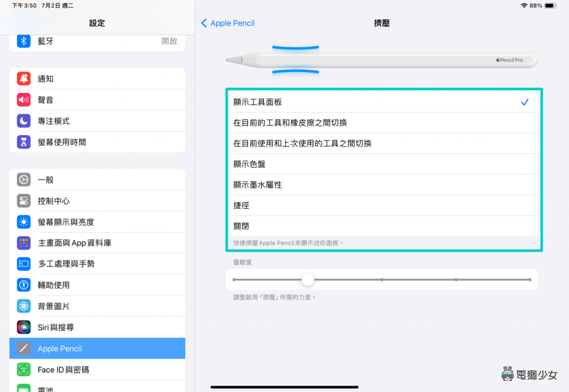Tap the Apple Pencil pencil icon
This screenshot has width=569, height=392.
23,349
